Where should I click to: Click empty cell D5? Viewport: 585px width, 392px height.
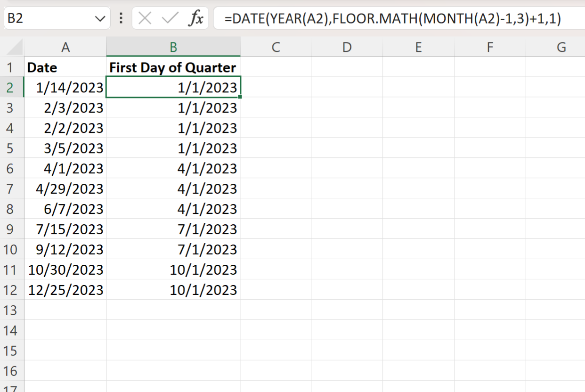pos(347,148)
